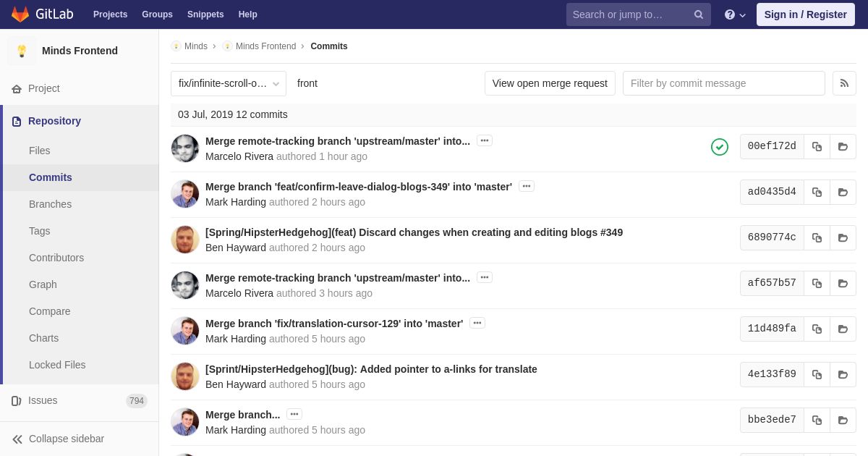
Task: Browse files at commit 00ef172d
Action: 843,146
